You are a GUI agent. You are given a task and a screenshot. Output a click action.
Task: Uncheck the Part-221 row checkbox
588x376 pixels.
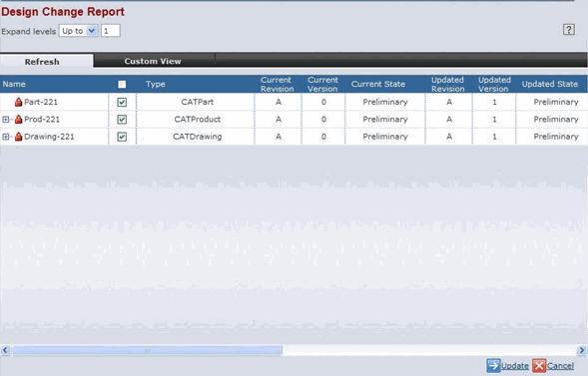coord(122,102)
